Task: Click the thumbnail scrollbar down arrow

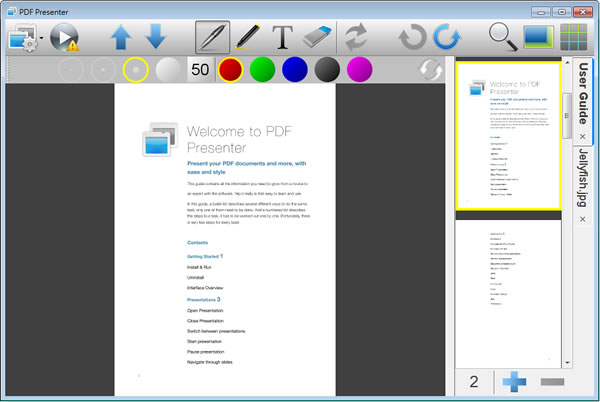Action: (567, 362)
